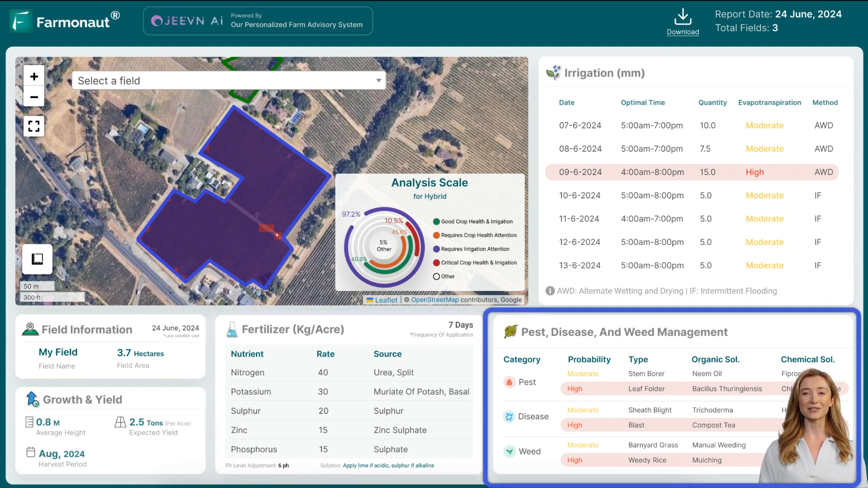The image size is (868, 488).
Task: Click the 'Apply lime if acidic' solution link
Action: 365,465
